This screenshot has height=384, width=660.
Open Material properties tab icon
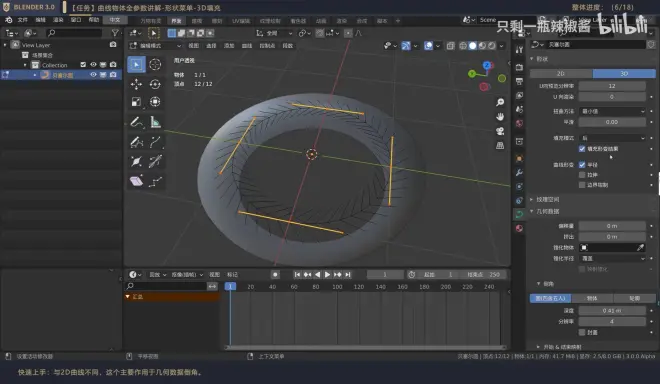coord(519,228)
